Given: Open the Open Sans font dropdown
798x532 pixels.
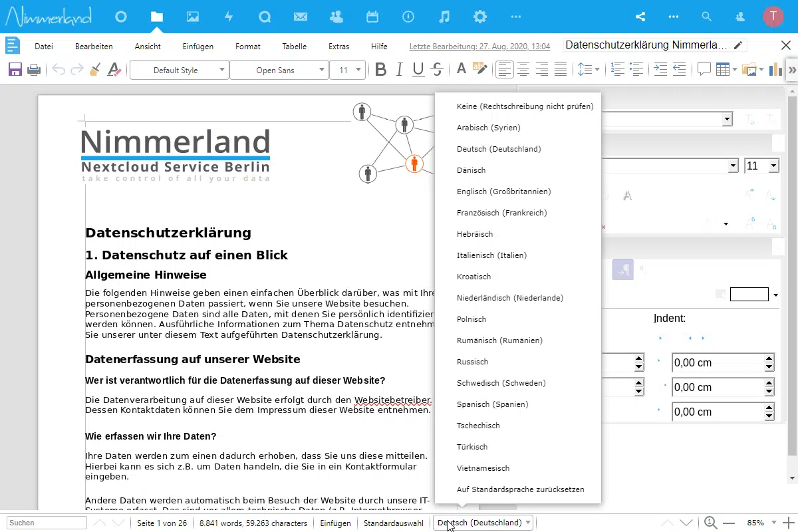Looking at the screenshot, I should click(x=279, y=70).
